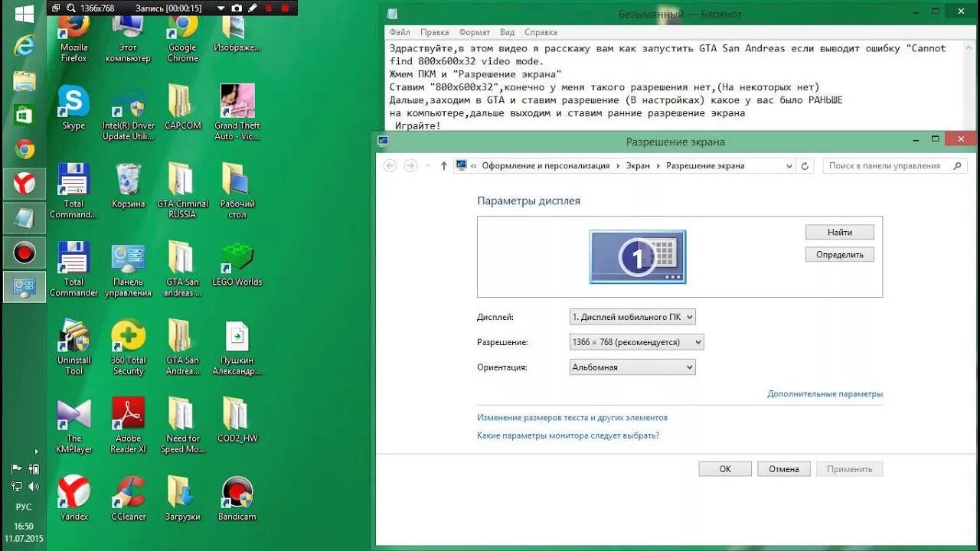Image resolution: width=980 pixels, height=551 pixels.
Task: Open Дополнительные параметры link
Action: [x=825, y=394]
